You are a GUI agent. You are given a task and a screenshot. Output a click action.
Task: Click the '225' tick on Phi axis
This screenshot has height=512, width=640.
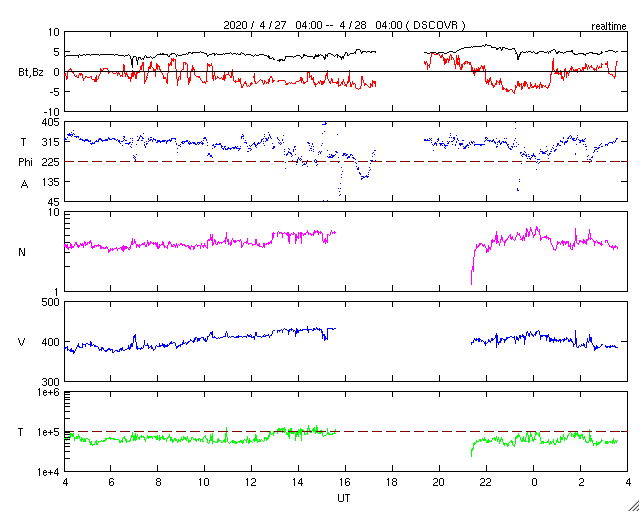click(52, 162)
